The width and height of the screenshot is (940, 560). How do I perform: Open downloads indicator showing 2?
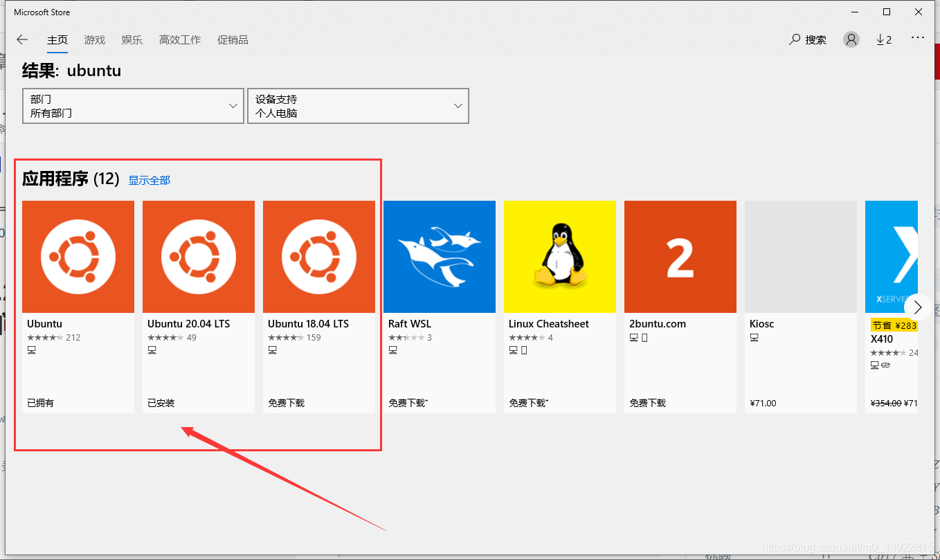click(x=884, y=40)
